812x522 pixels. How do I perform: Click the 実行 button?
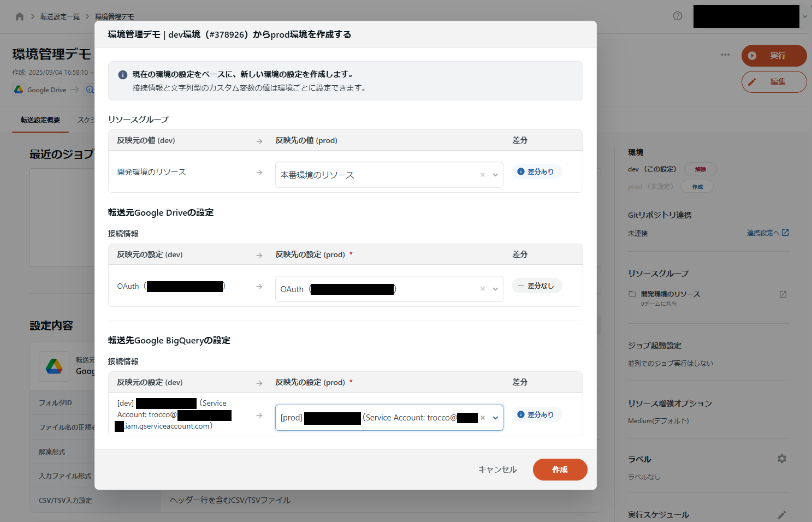click(774, 56)
